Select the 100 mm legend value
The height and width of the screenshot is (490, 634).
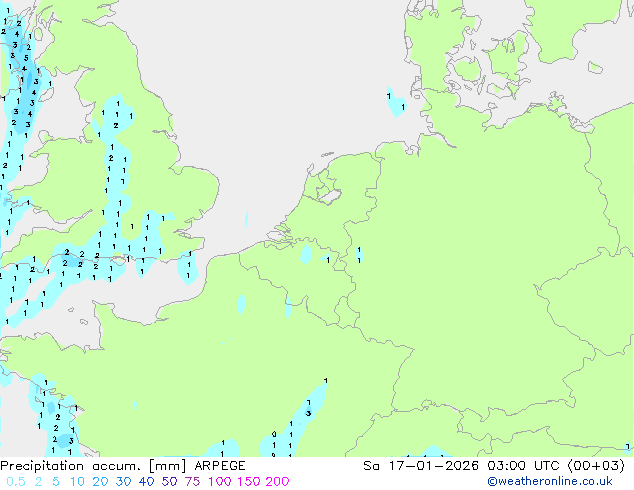pyautogui.click(x=220, y=482)
